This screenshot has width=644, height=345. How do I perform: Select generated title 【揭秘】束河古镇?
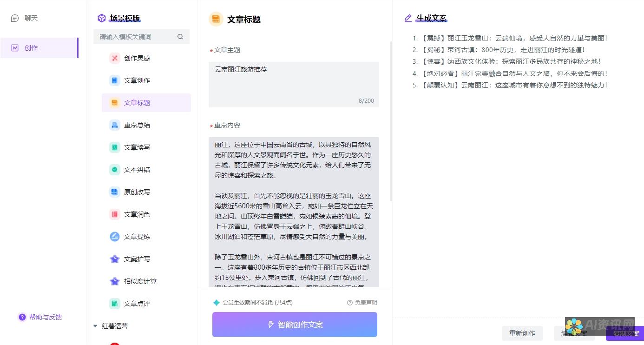pos(503,50)
